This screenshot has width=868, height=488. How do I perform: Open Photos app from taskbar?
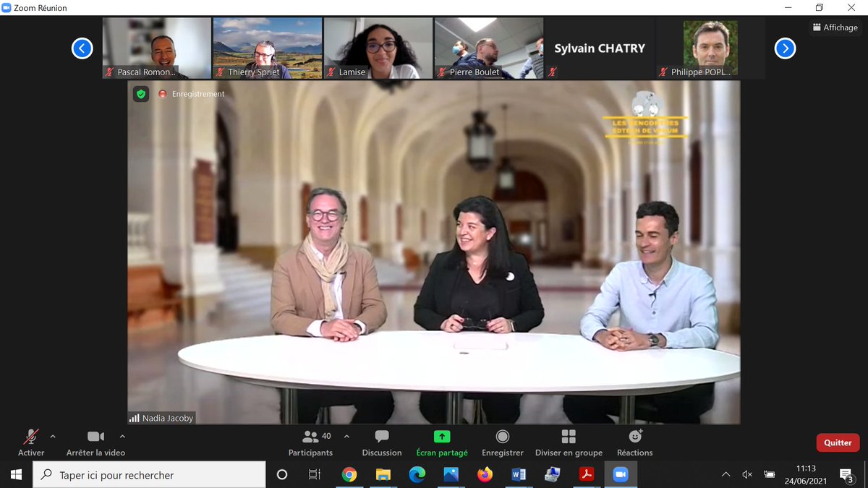tap(451, 474)
